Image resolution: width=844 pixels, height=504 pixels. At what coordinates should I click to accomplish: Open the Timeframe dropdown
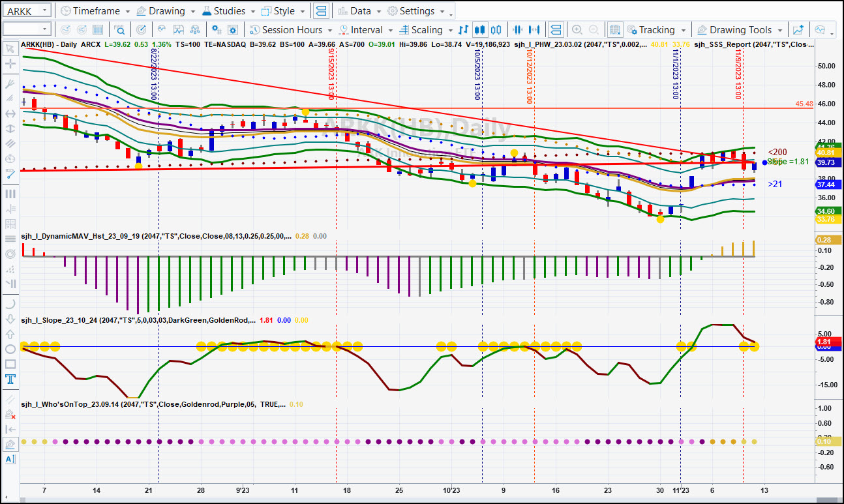pyautogui.click(x=95, y=11)
